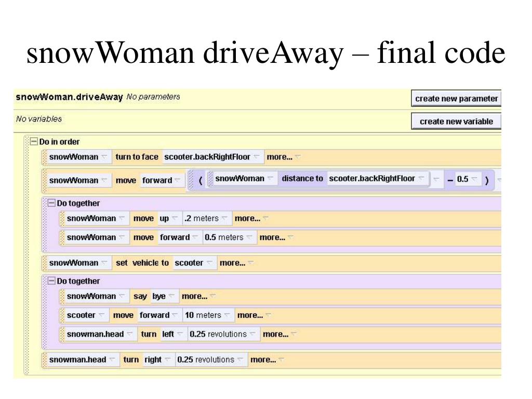Open scooter.backRightFloor dropdown in distance expression
Image resolution: width=532 pixels, height=399 pixels.
click(377, 179)
